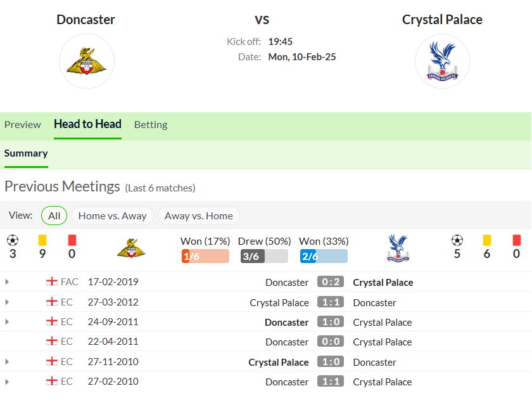Select the Home vs. Away view filter
Image resolution: width=532 pixels, height=412 pixels.
(x=113, y=216)
